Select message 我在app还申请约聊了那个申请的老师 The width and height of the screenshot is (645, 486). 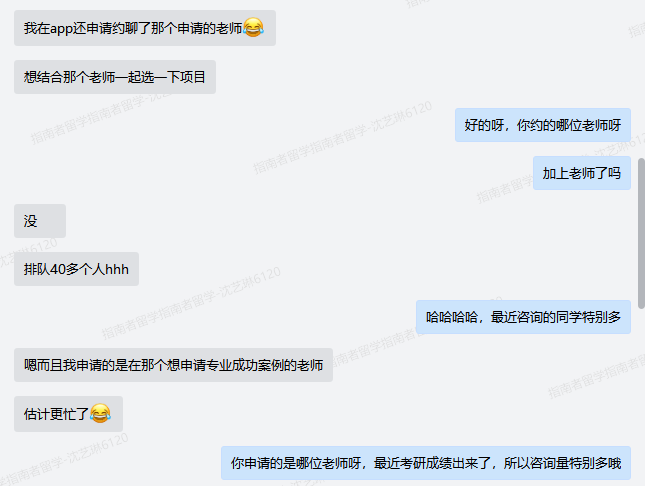(145, 28)
